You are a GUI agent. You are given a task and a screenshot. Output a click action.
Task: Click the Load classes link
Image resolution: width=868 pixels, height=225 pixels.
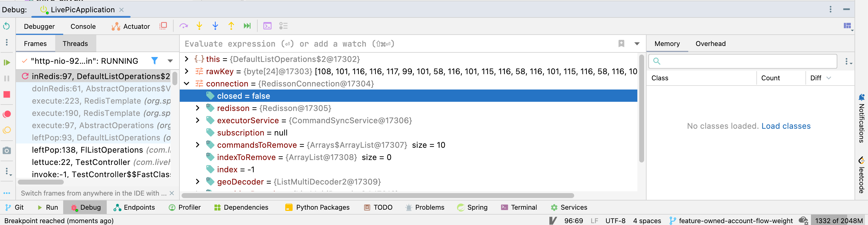point(785,126)
